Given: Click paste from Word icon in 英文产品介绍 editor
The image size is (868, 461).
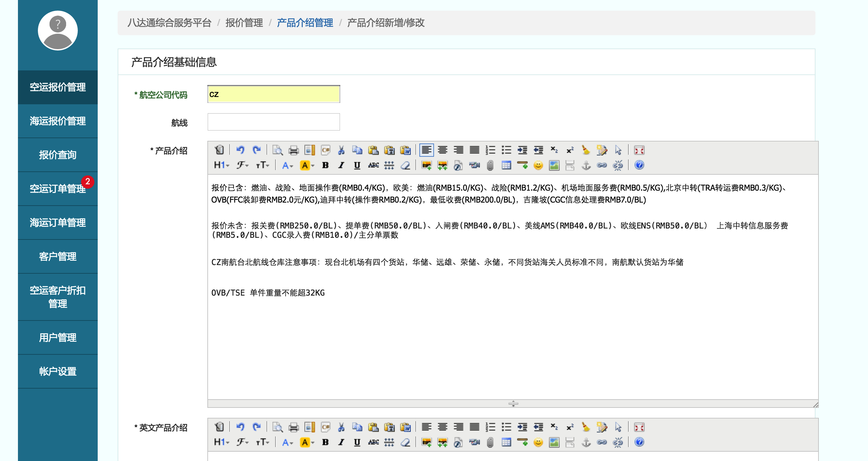Looking at the screenshot, I should (405, 427).
